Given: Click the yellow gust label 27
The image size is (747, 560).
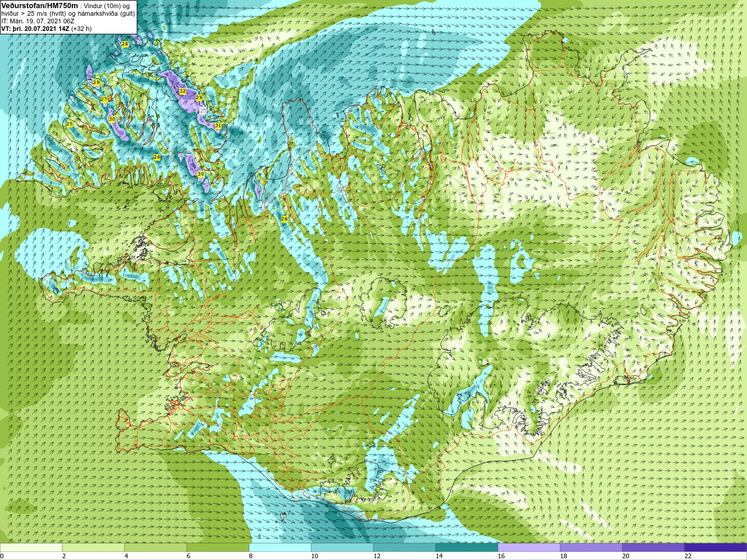Looking at the screenshot, I should coord(104,100).
